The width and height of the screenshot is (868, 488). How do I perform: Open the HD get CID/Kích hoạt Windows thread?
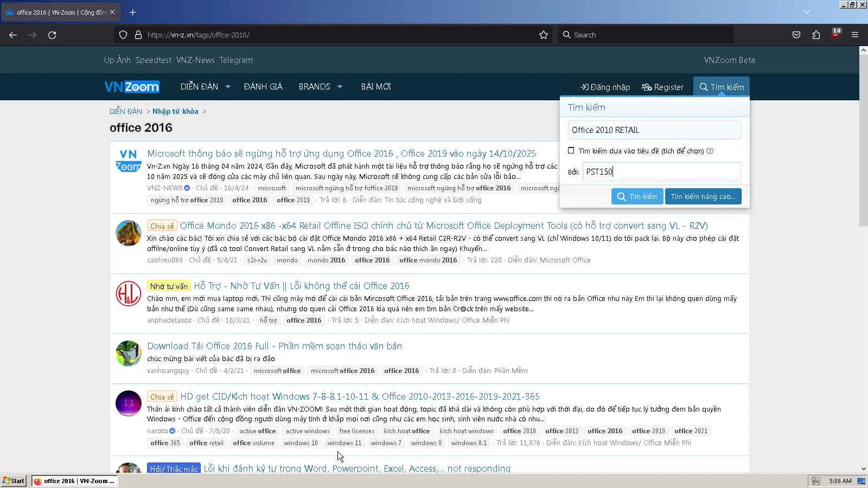360,396
